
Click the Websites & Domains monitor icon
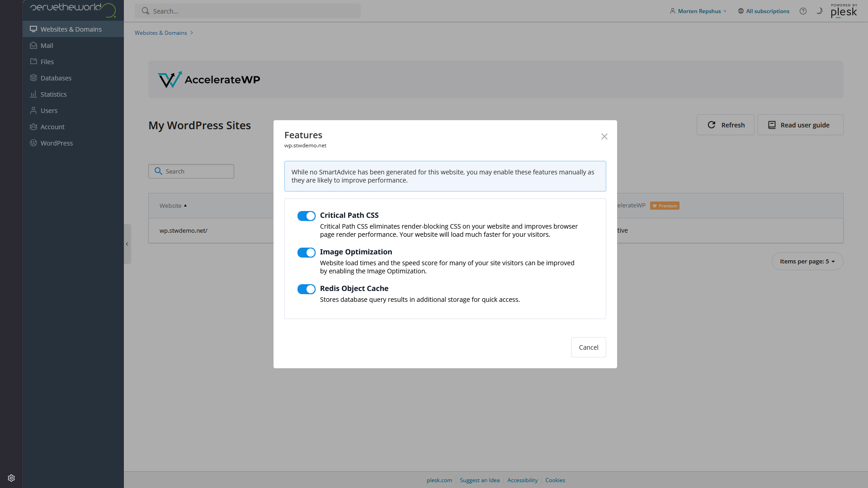[33, 29]
